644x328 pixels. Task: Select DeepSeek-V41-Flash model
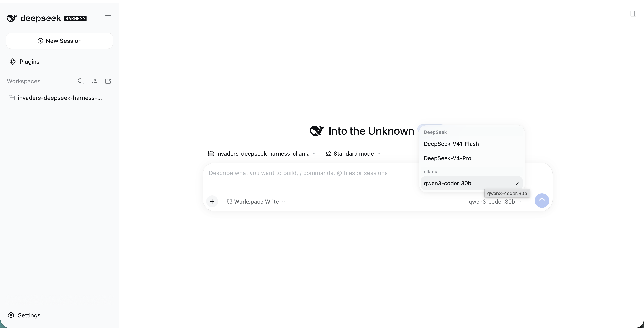[x=471, y=144]
